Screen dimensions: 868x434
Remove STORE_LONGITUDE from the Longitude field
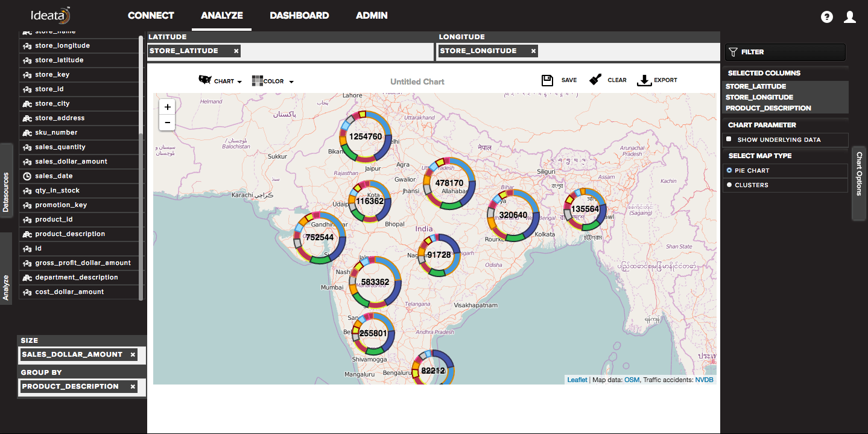[533, 51]
